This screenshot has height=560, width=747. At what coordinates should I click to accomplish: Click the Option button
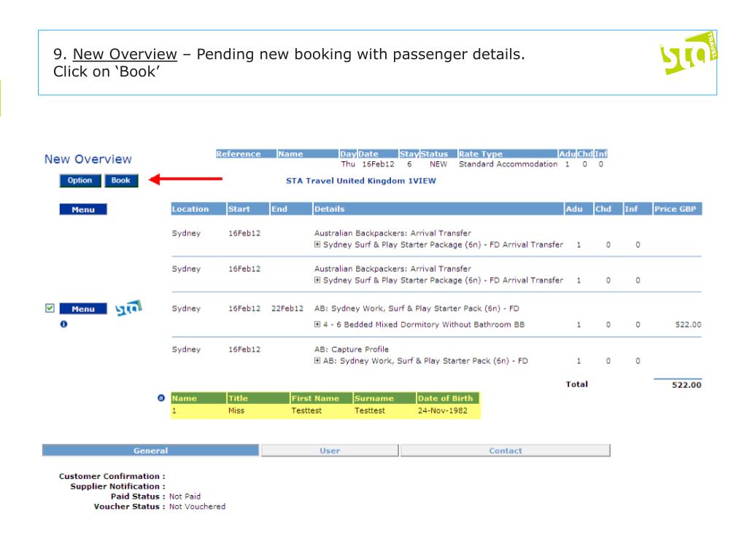(80, 181)
